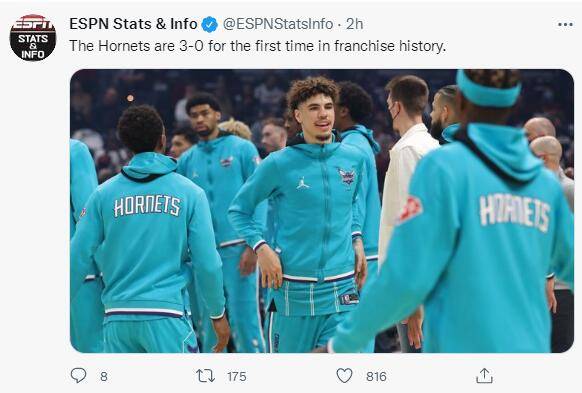Open the @ESPNStatsInfo handle link
The width and height of the screenshot is (582, 393).
click(x=278, y=24)
